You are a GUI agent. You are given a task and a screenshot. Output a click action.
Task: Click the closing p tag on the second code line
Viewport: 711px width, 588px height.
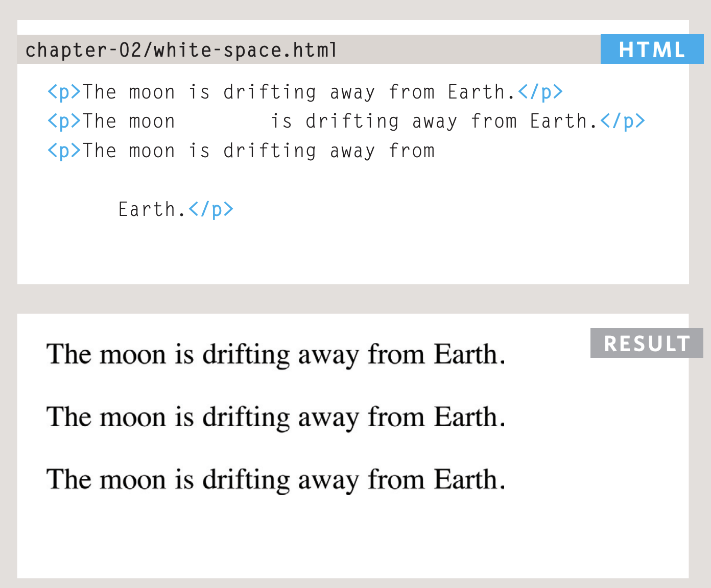tap(623, 121)
